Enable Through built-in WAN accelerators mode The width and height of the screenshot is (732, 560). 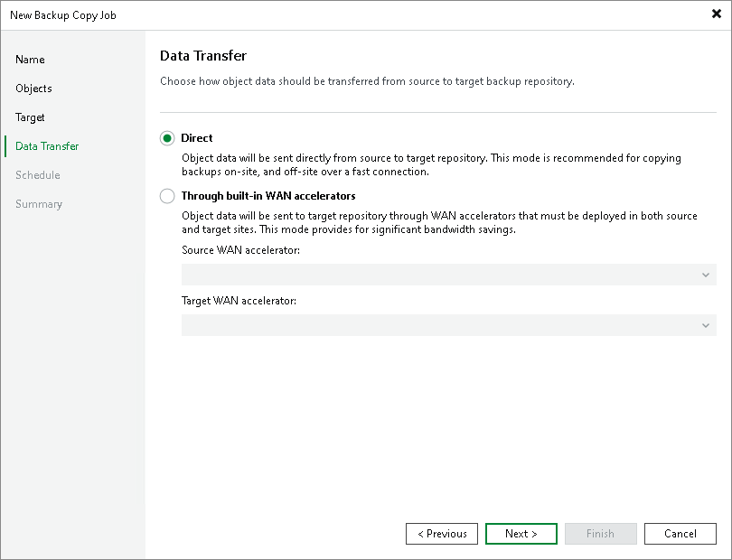click(x=167, y=196)
